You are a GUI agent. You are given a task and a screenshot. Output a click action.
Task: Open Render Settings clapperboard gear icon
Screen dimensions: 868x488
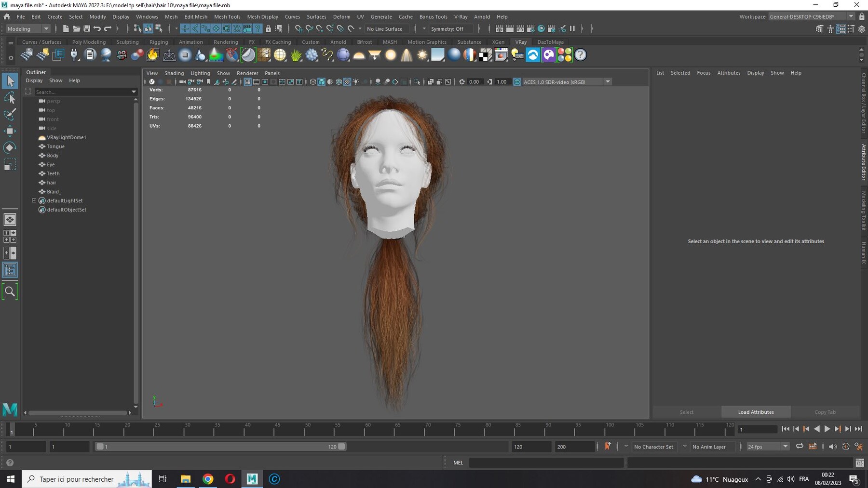coord(531,29)
